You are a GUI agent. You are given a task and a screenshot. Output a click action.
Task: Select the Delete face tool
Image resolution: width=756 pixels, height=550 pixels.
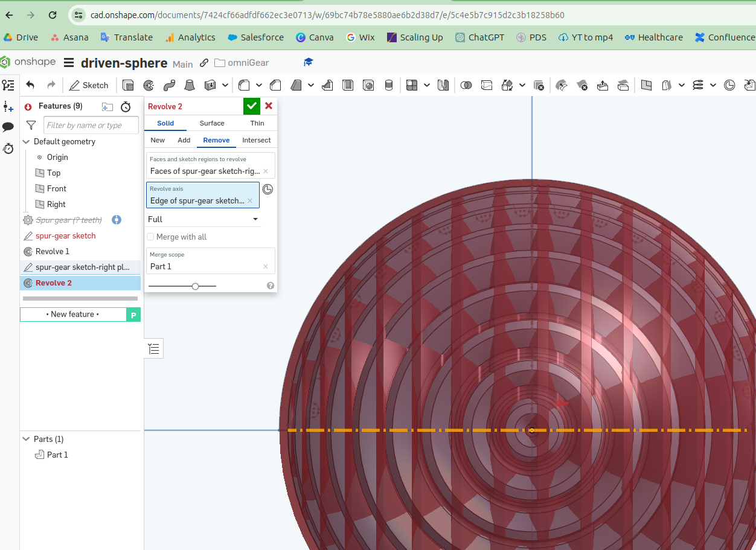point(582,85)
